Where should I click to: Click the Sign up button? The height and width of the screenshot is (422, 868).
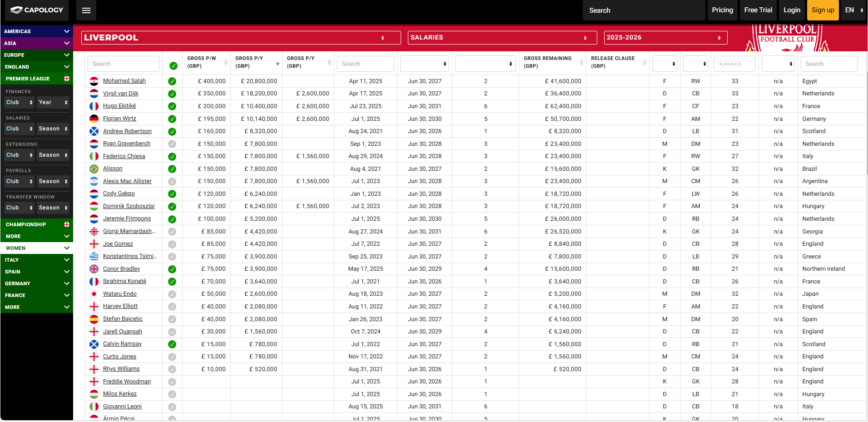(x=823, y=10)
